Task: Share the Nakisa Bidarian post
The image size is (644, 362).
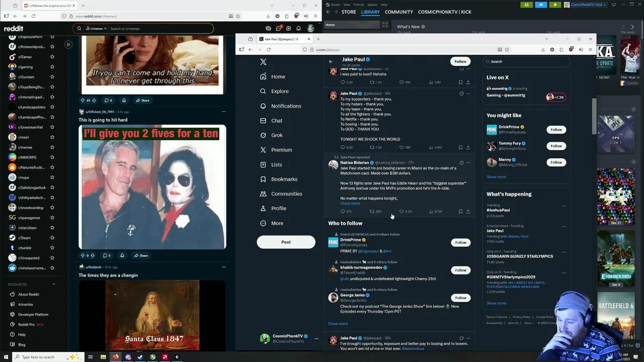Action: pos(468,212)
